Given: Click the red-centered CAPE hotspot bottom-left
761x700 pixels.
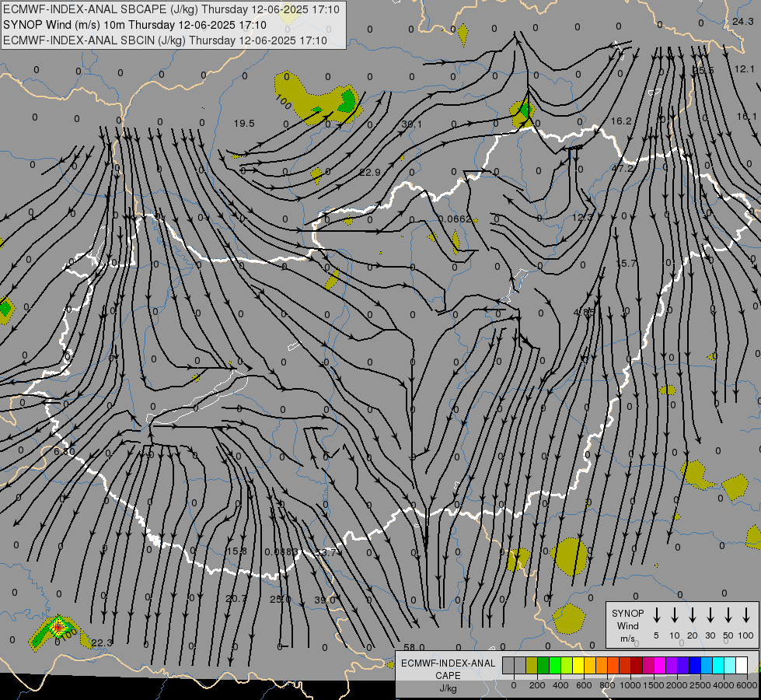Looking at the screenshot, I should click(58, 627).
